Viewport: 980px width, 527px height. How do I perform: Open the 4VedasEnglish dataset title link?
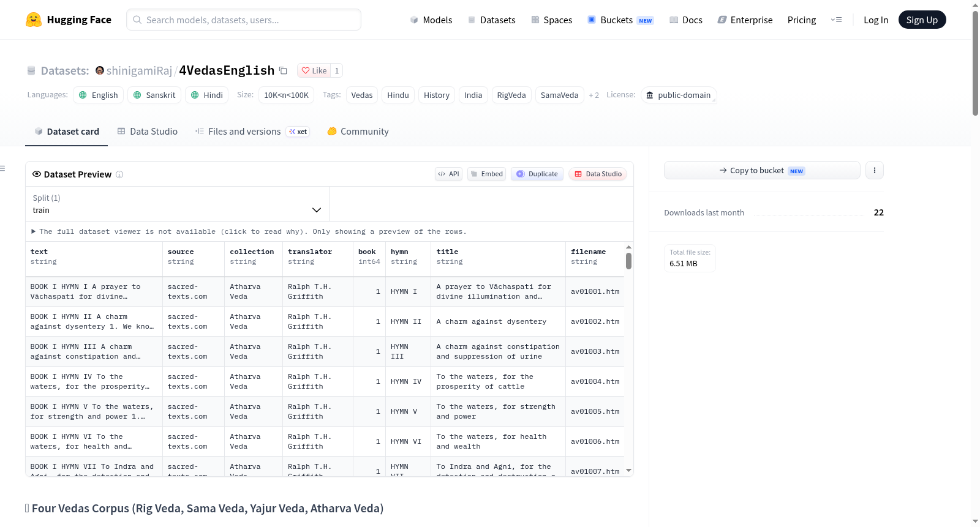[x=227, y=70]
